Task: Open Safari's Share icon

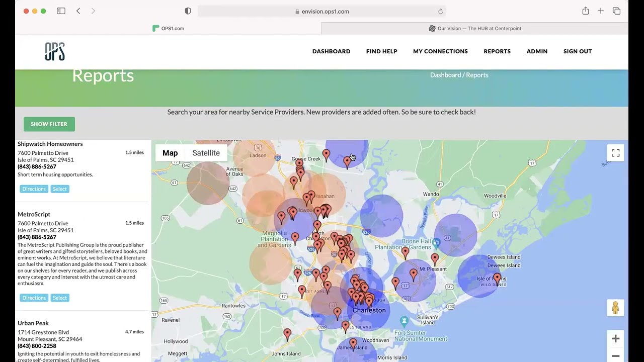Action: (586, 11)
